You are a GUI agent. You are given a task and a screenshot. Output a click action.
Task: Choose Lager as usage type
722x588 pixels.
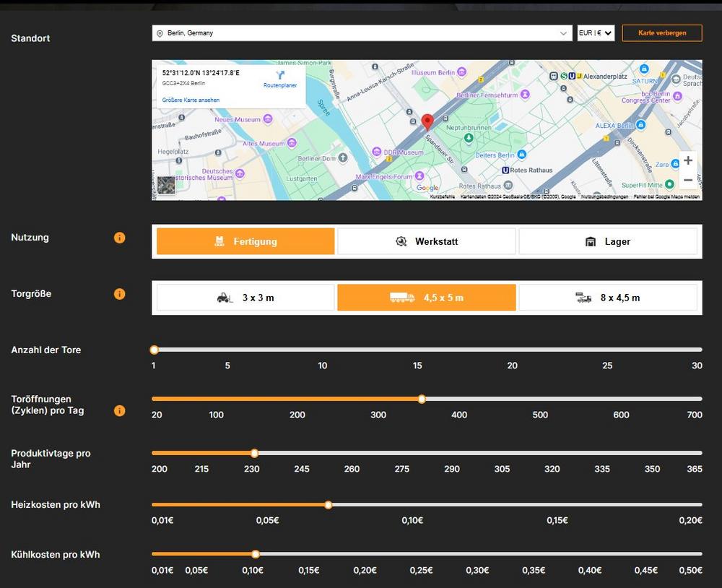608,241
